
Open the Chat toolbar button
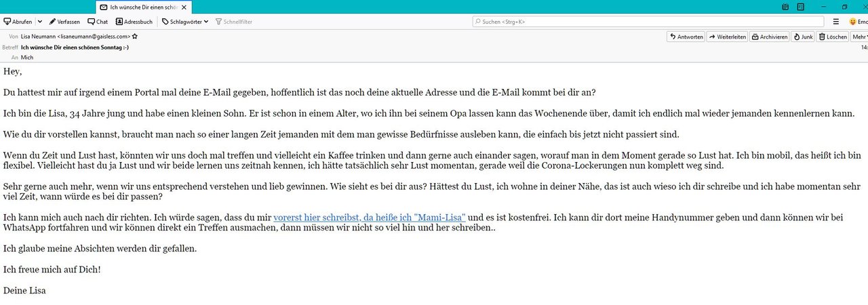(97, 22)
